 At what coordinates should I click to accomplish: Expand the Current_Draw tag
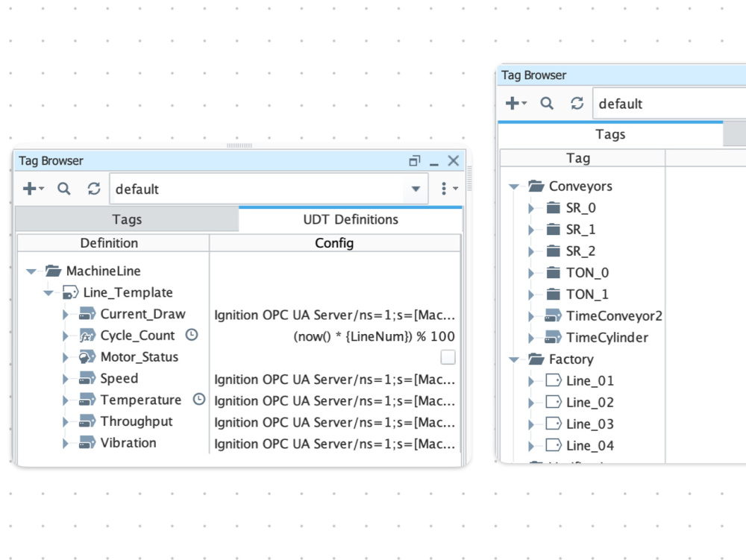coord(66,314)
